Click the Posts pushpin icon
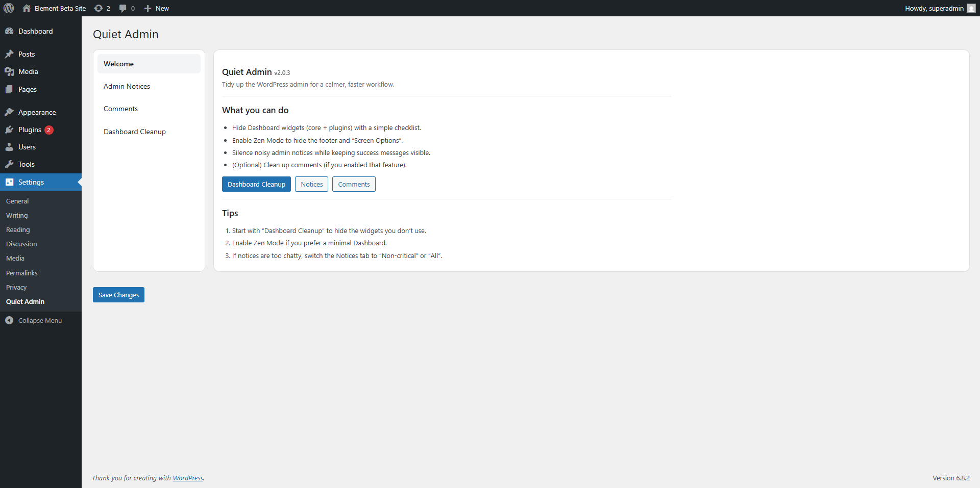This screenshot has height=488, width=980. pos(9,54)
